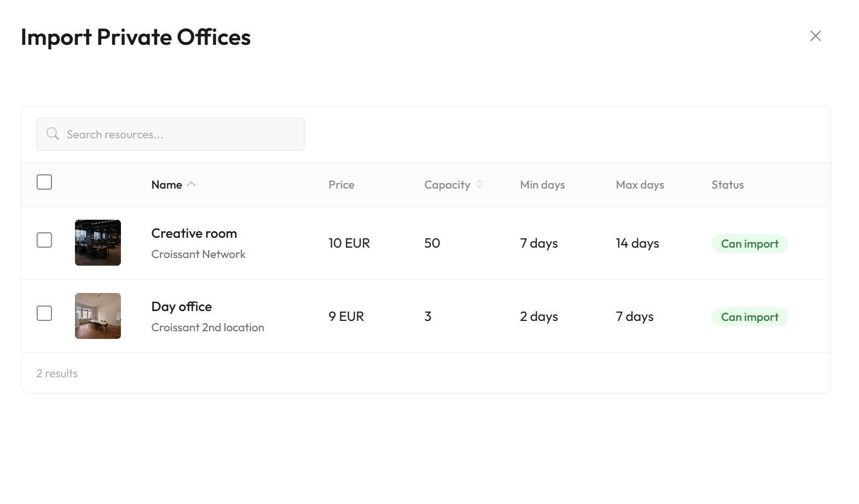Screen dimensions: 859x504
Task: Open the Day office thumbnail image
Action: [98, 316]
